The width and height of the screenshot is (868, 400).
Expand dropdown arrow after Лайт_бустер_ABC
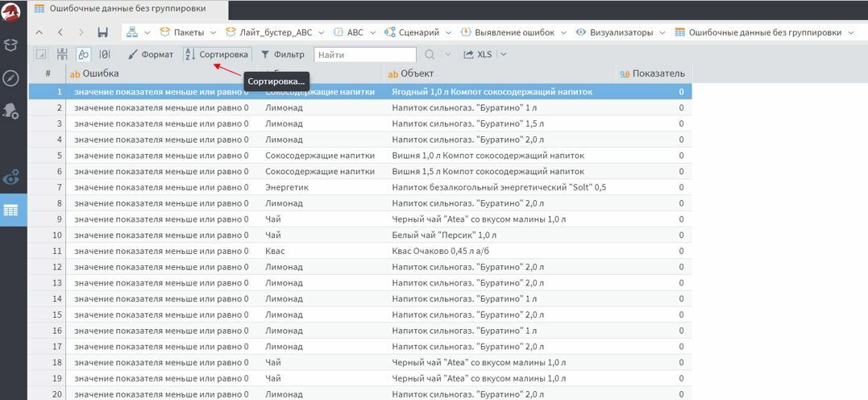pyautogui.click(x=322, y=32)
